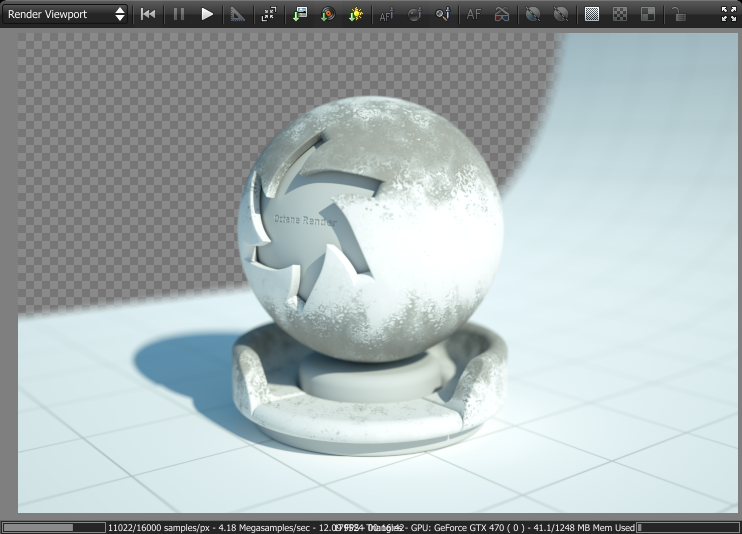Screen dimensions: 742x534
Task: Activate the sphere material picker tool
Action: [x=415, y=14]
